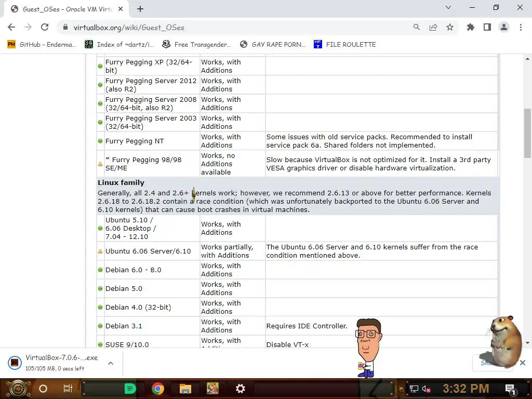
Task: View site information via lock icon
Action: (65, 27)
